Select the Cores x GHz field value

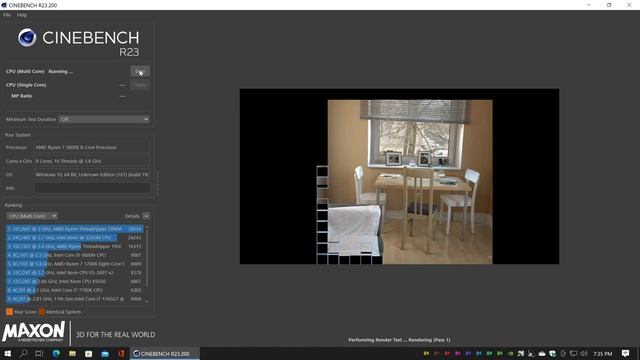[92, 161]
